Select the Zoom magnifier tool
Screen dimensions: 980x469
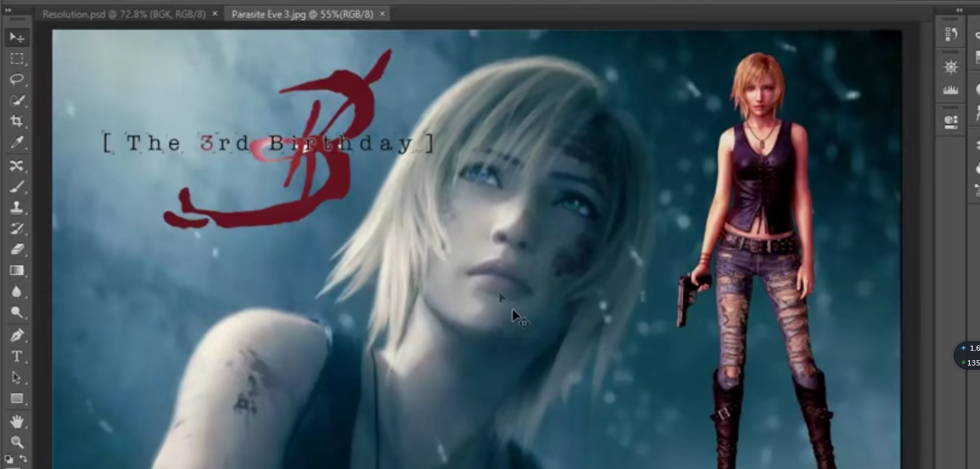coord(17,442)
